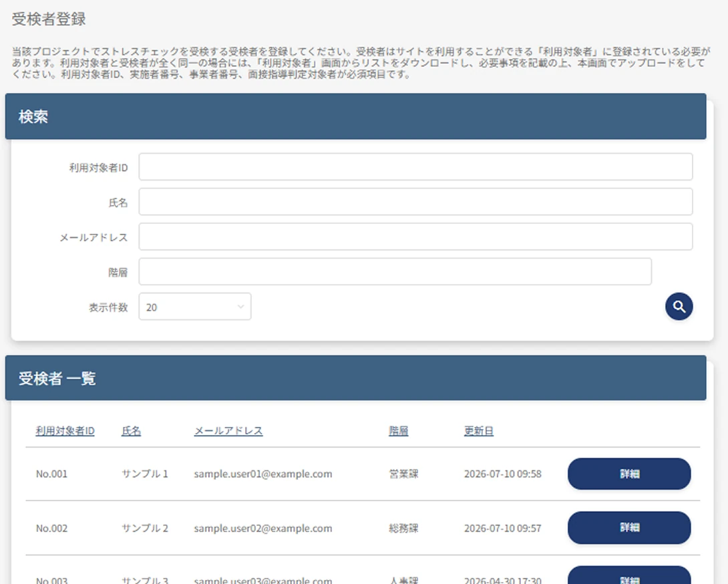Select sample.user02@example.com email cell
Image resolution: width=728 pixels, height=584 pixels.
[262, 529]
